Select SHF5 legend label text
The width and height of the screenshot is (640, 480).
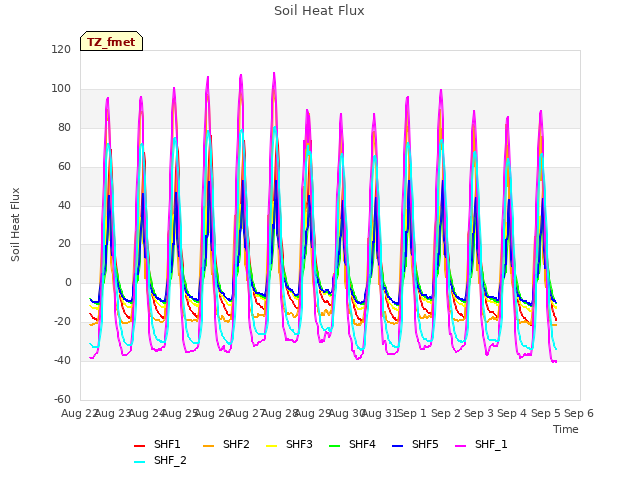click(425, 444)
